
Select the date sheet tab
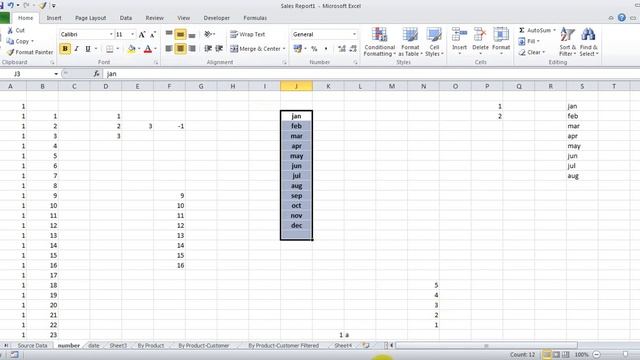[93, 345]
